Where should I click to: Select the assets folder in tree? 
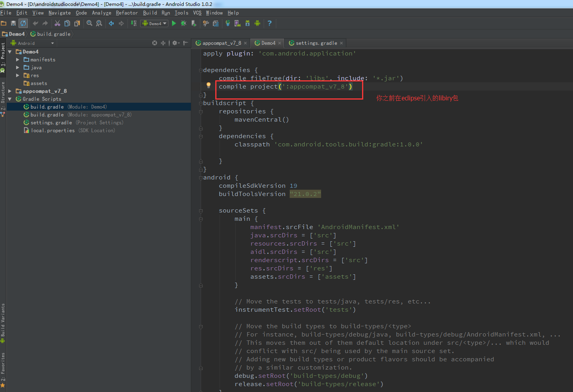pyautogui.click(x=35, y=83)
